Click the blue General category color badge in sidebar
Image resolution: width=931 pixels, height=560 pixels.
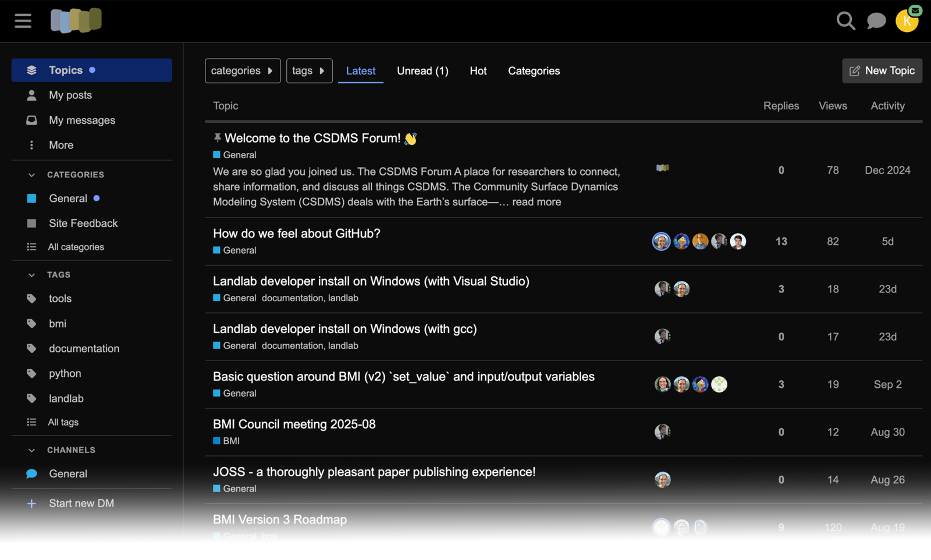32,199
